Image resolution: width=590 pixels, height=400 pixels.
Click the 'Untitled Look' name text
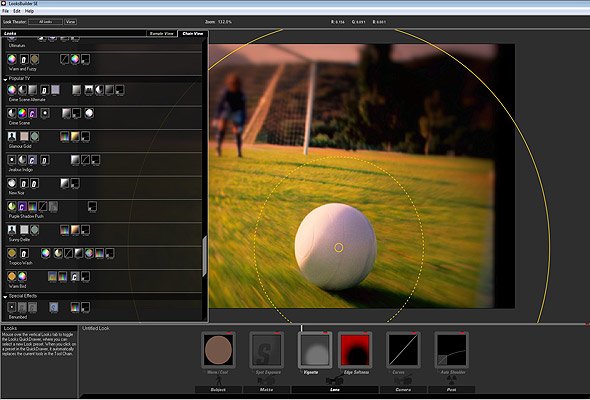[x=96, y=329]
